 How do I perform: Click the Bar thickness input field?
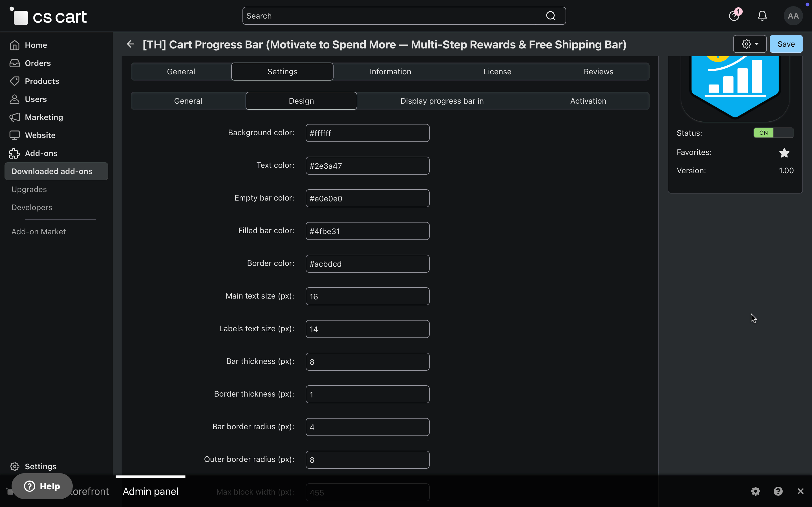click(367, 361)
